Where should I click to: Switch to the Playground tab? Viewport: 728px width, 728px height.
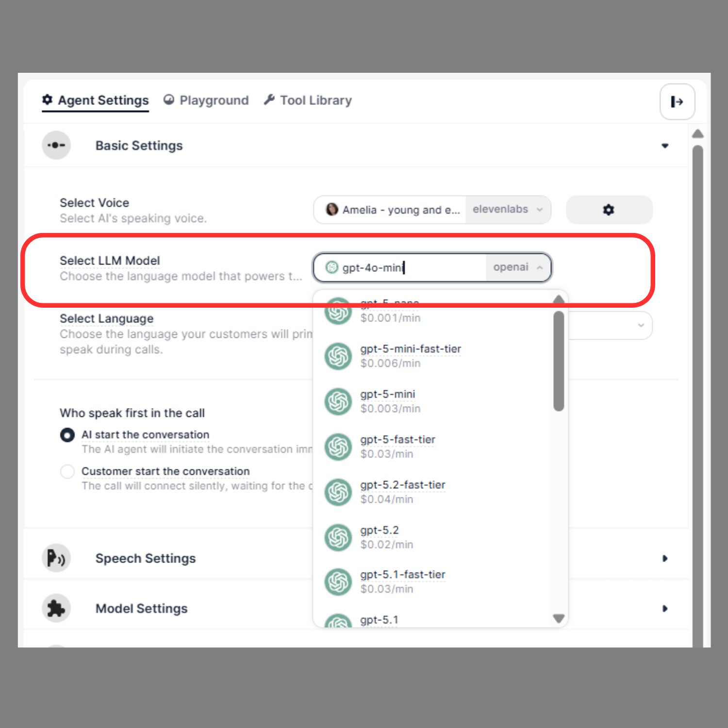pos(206,100)
